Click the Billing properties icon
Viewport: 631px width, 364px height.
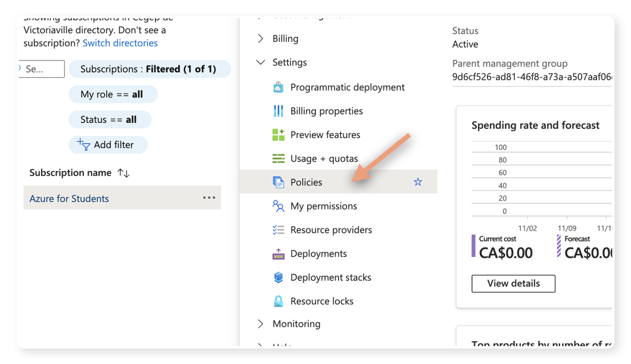point(278,111)
